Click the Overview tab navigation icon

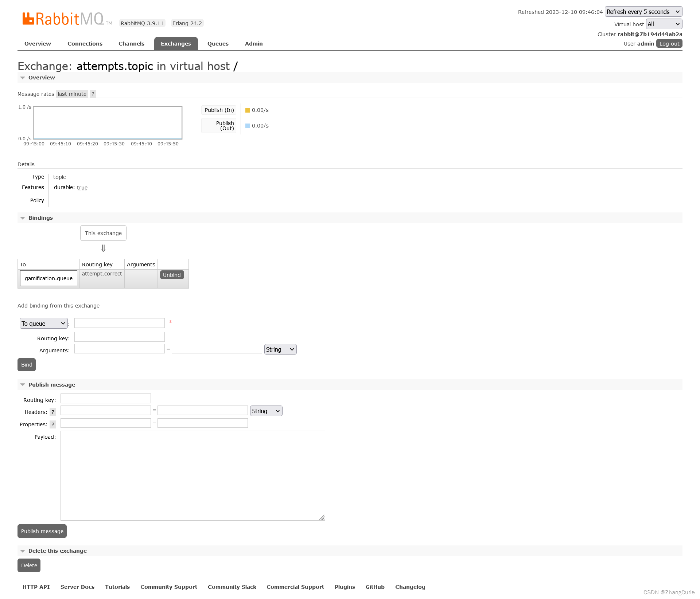38,43
